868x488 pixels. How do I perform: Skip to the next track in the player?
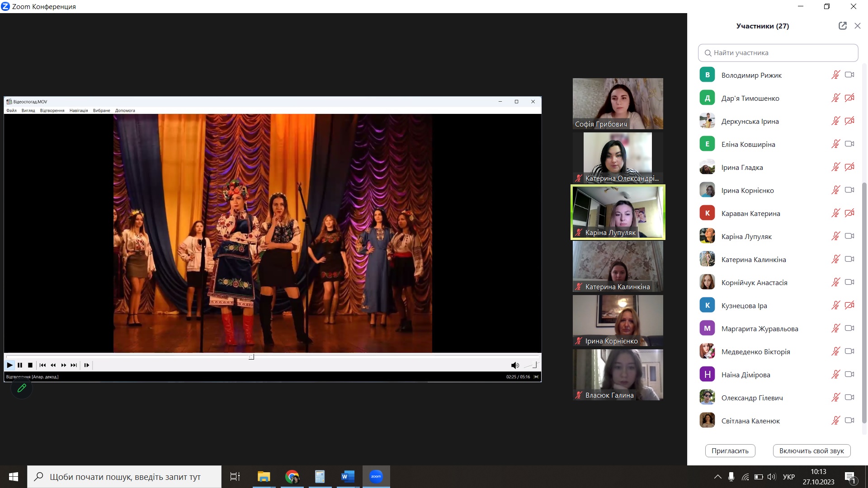74,365
